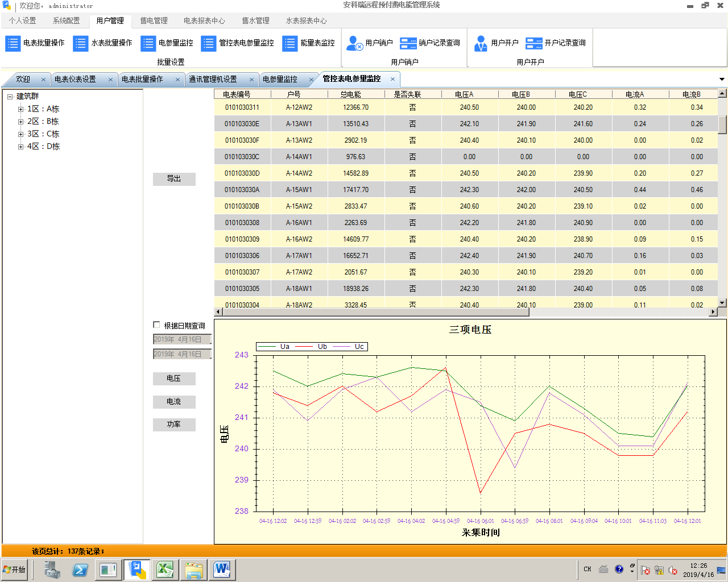Click the 电流 chart button
This screenshot has height=582, width=728.
coord(174,402)
